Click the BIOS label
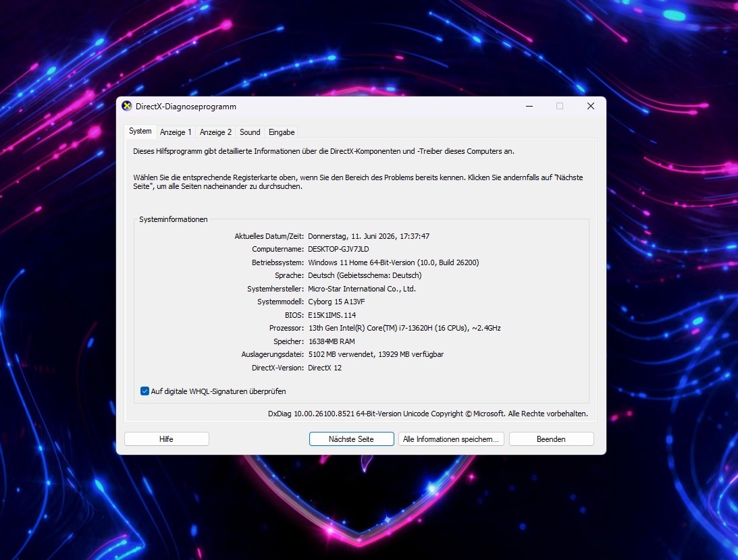The width and height of the screenshot is (738, 560). (294, 316)
